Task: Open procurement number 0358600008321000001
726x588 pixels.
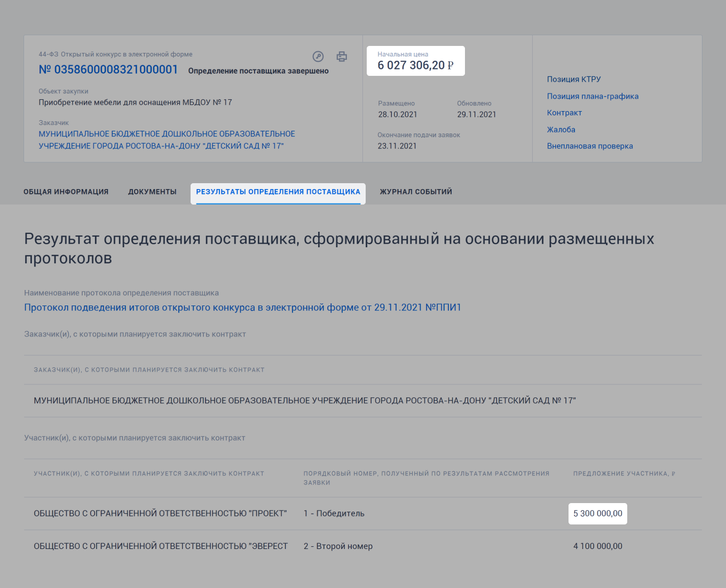Action: (108, 69)
